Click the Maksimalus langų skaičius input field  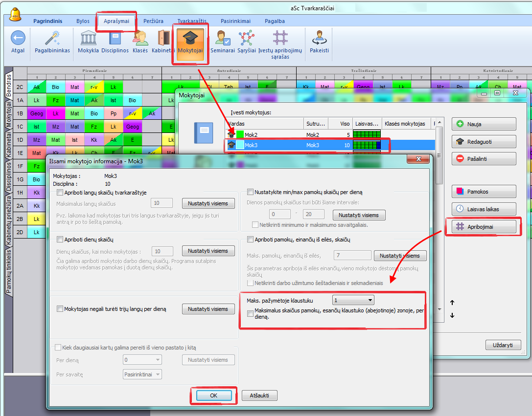[x=162, y=203]
